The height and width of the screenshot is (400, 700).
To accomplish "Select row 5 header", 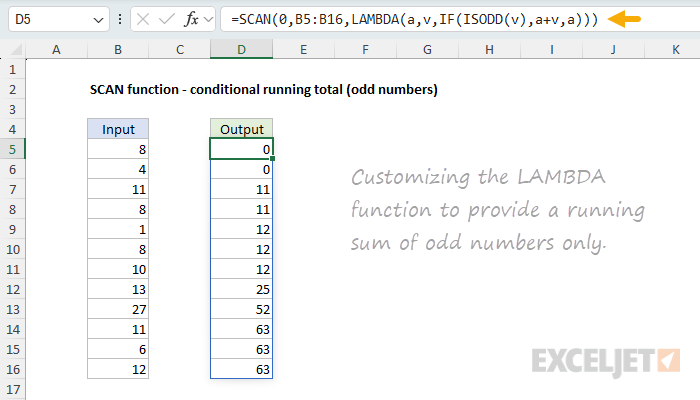I will pyautogui.click(x=13, y=149).
